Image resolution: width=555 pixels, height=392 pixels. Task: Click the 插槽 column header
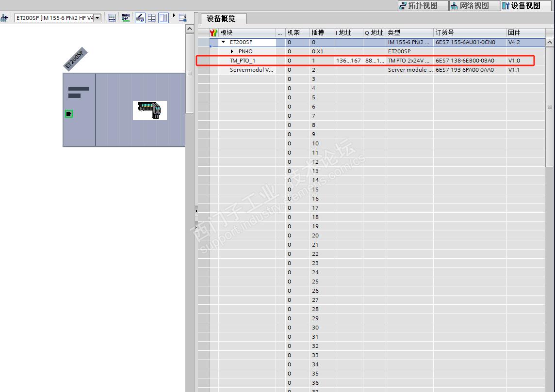[322, 32]
